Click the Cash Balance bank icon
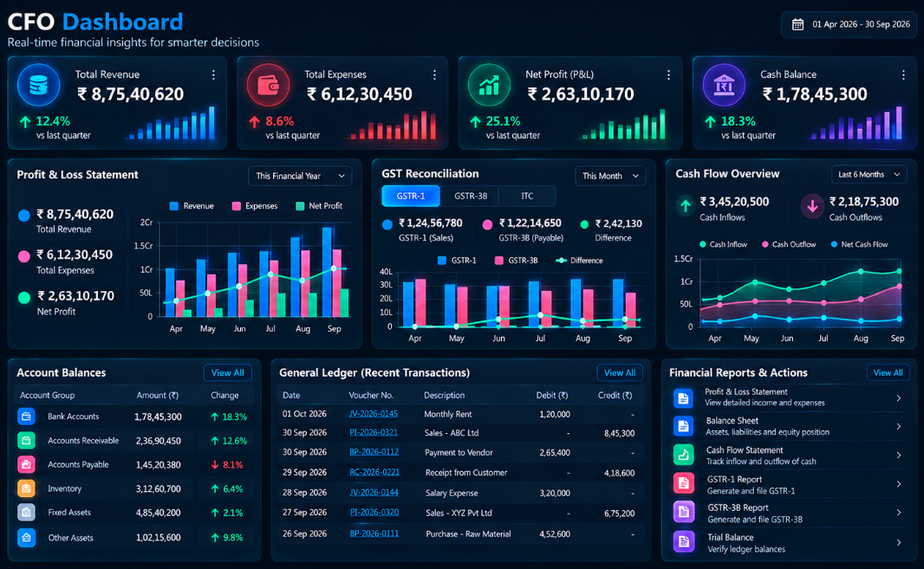Image resolution: width=924 pixels, height=569 pixels. click(724, 86)
